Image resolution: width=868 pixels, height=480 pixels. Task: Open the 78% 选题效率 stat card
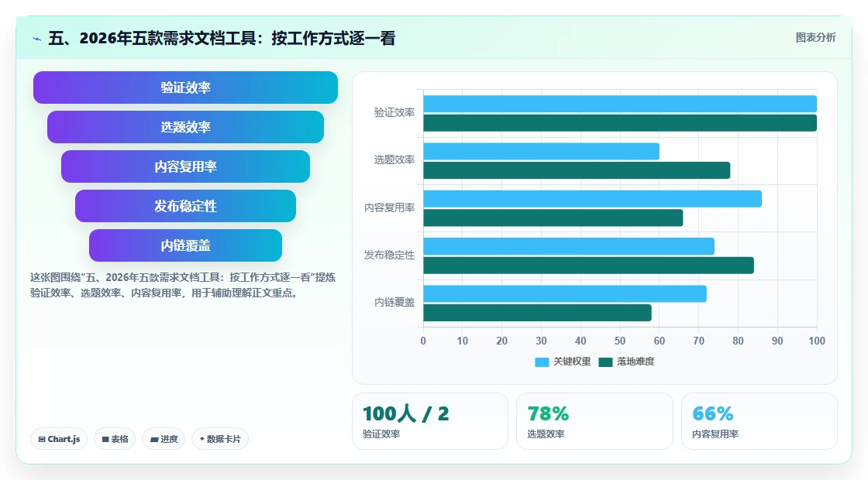594,421
